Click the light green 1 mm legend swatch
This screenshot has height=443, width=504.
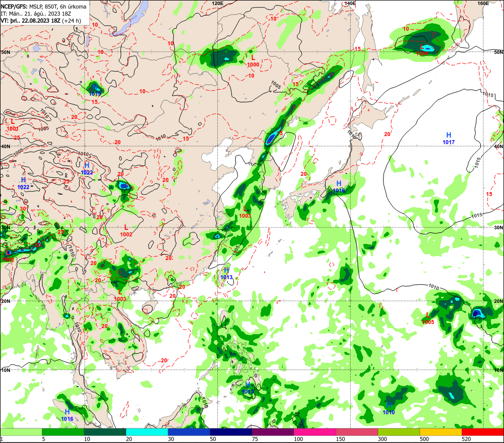tap(21, 432)
